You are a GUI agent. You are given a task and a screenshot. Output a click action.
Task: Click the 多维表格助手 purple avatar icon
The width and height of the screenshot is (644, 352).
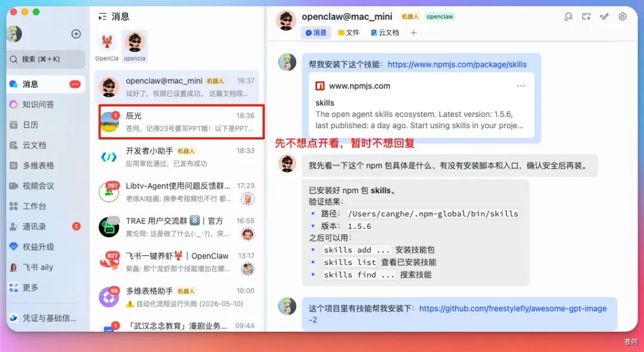click(109, 297)
